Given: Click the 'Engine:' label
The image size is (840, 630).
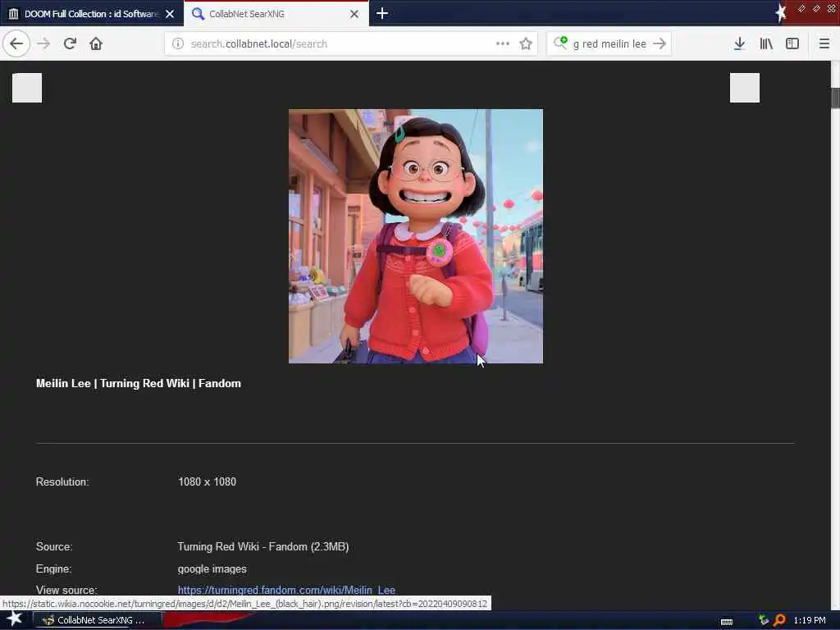Looking at the screenshot, I should click(53, 569).
